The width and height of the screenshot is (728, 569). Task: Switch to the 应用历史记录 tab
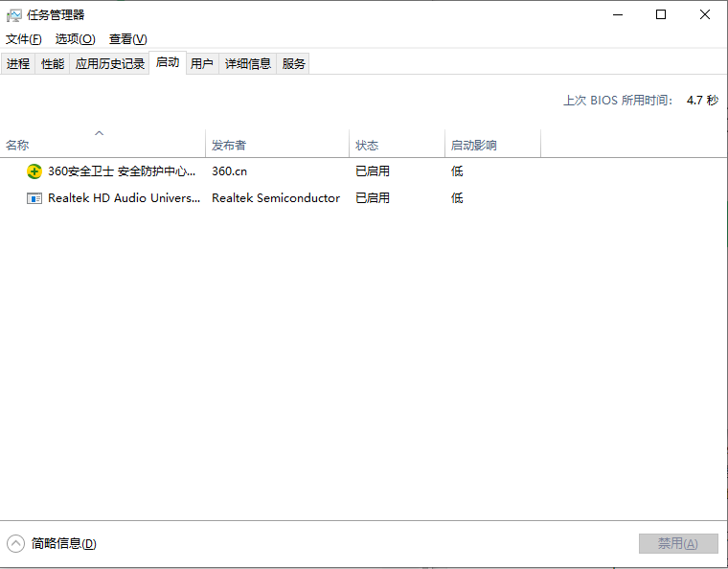[x=110, y=63]
